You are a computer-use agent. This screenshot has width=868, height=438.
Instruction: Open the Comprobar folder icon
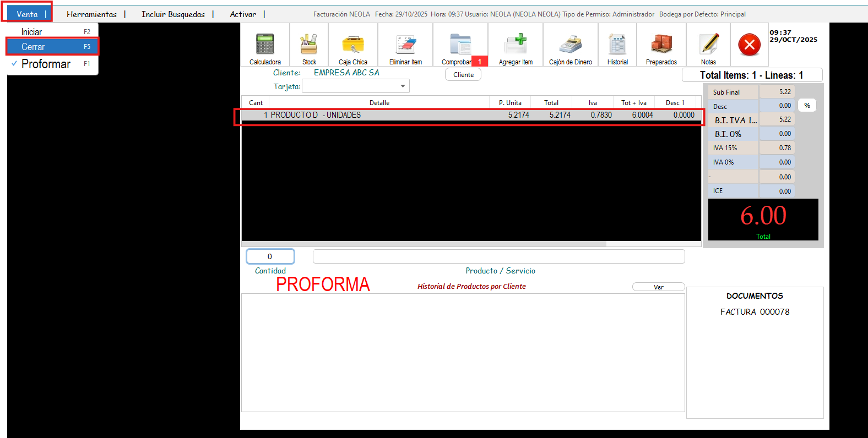460,45
